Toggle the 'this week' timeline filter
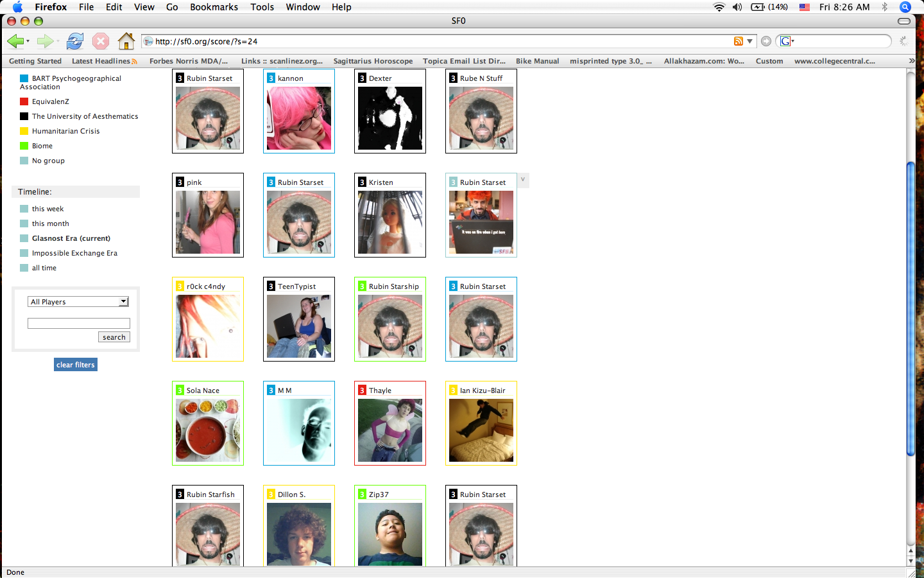Image resolution: width=924 pixels, height=578 pixels. click(24, 209)
